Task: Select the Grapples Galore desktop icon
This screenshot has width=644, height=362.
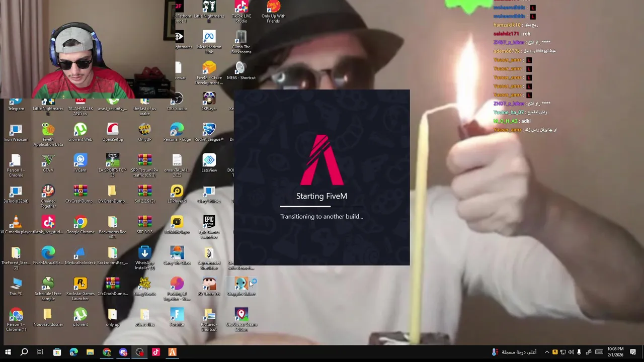Action: pyautogui.click(x=242, y=287)
